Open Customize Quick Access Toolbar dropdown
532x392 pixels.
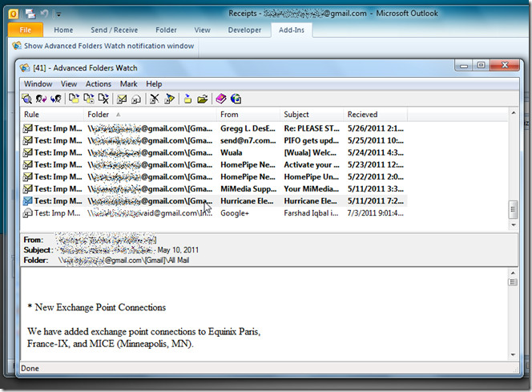point(58,14)
